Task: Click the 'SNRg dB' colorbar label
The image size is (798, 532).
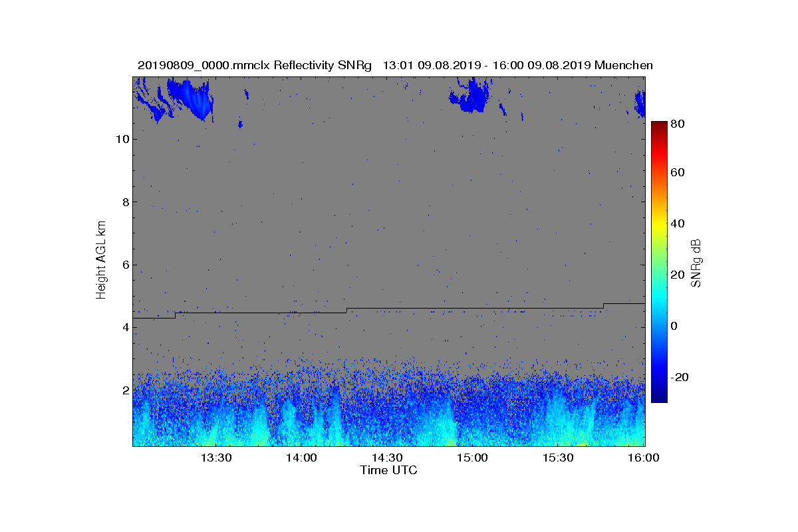Action: 696,263
